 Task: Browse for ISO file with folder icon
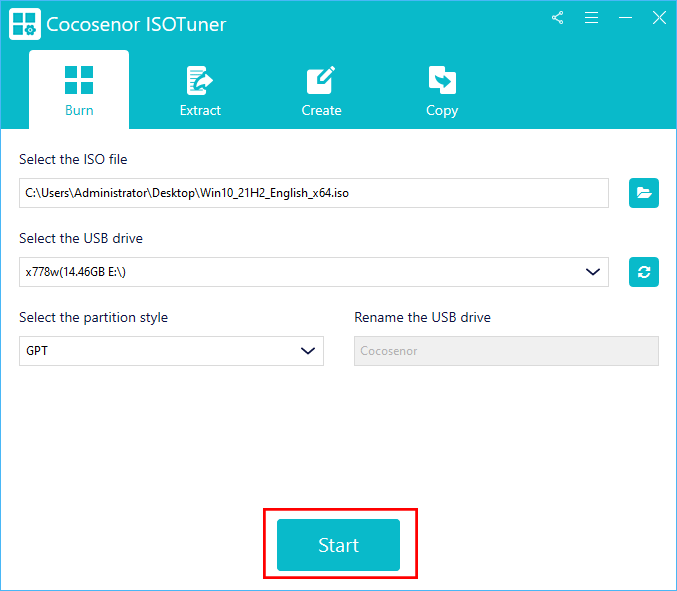(x=644, y=193)
